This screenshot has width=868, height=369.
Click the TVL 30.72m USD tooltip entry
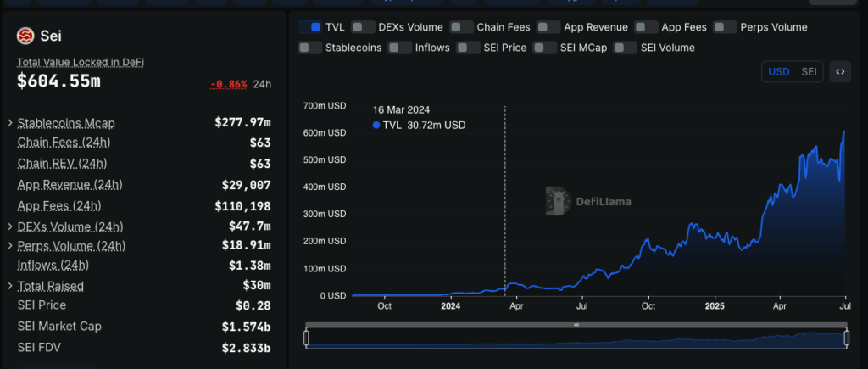point(419,126)
